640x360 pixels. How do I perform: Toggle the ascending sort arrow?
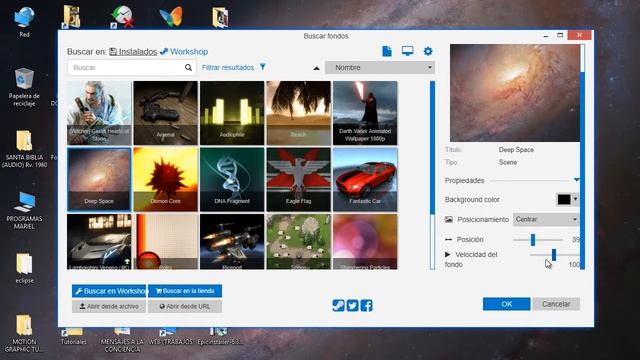(x=316, y=68)
